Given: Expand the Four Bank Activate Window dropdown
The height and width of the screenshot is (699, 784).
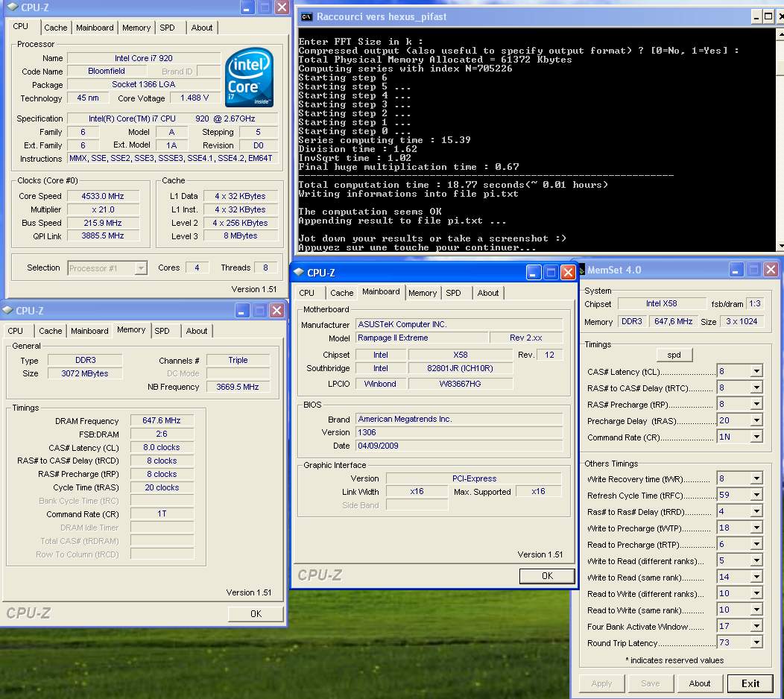Looking at the screenshot, I should coord(756,626).
